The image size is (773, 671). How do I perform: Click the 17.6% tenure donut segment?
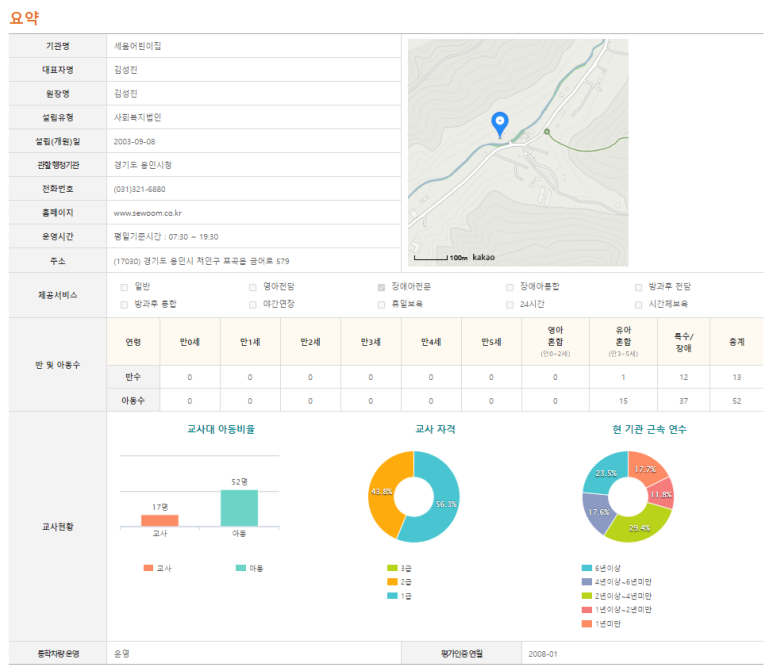[x=598, y=513]
